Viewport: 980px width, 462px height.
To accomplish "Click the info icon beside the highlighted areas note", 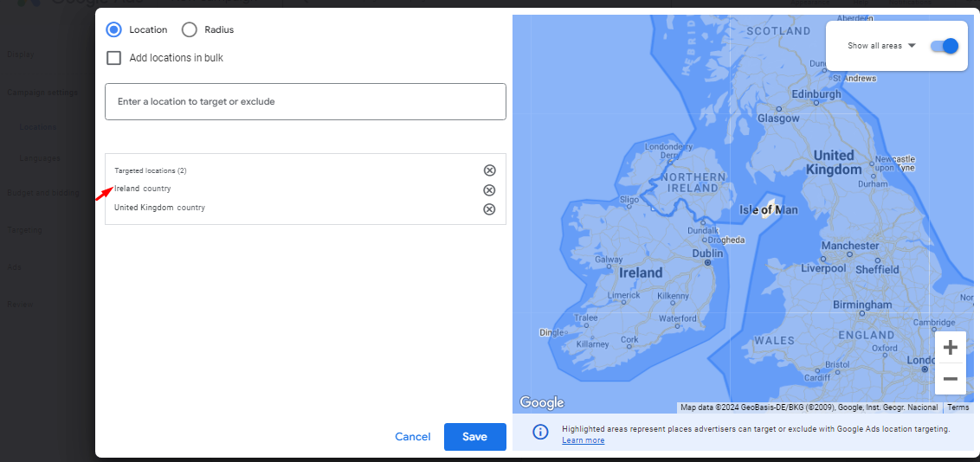I will pyautogui.click(x=540, y=432).
